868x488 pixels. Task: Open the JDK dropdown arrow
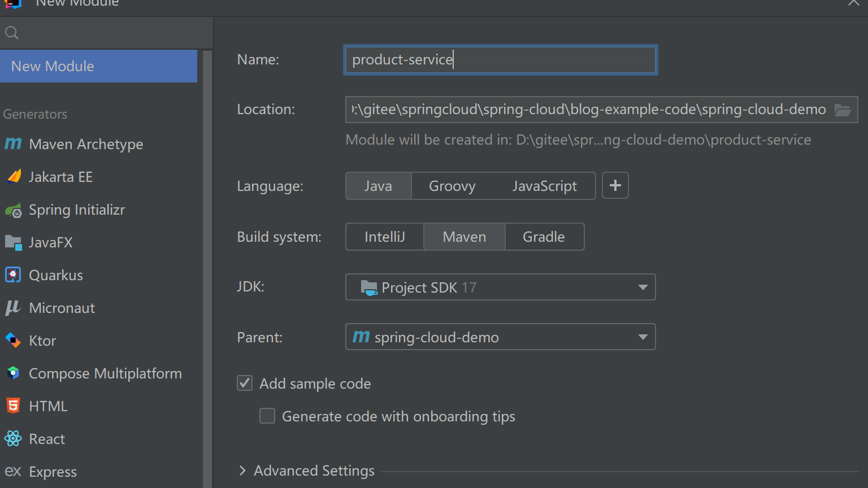tap(643, 287)
